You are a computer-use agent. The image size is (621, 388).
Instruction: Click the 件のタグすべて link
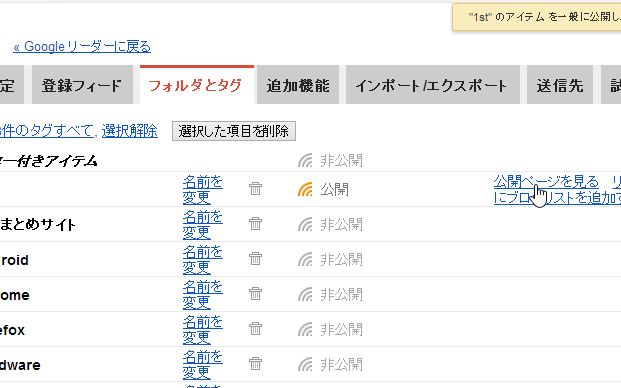tap(47, 131)
